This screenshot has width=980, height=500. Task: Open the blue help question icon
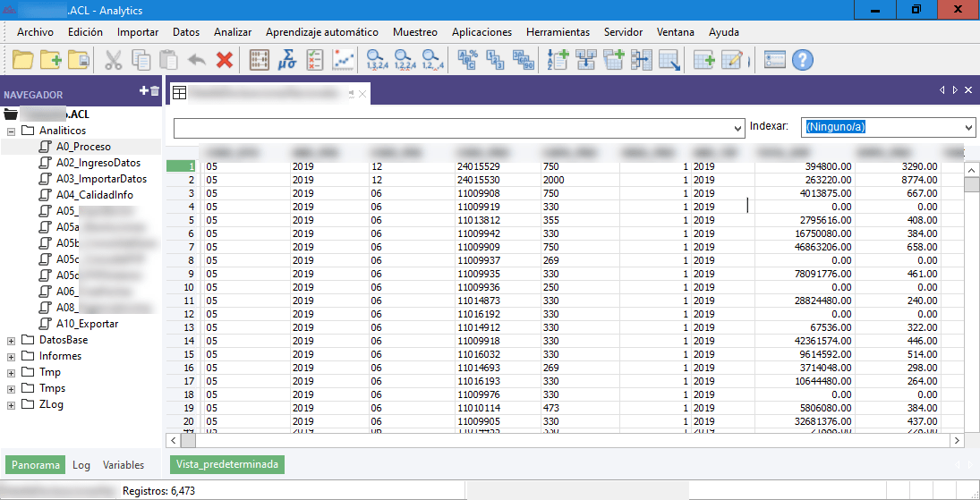click(802, 60)
